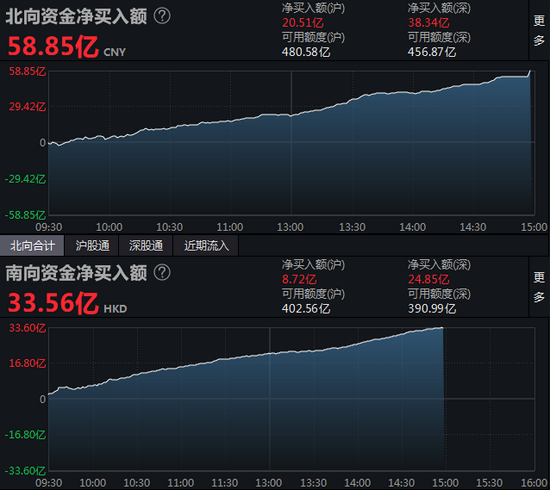Click northbound 可用额度(深) value 456.87亿

pos(432,52)
